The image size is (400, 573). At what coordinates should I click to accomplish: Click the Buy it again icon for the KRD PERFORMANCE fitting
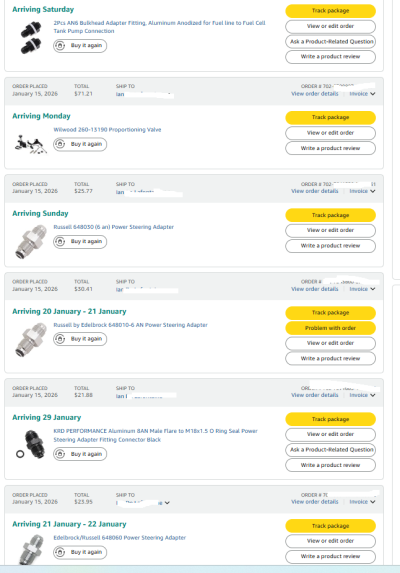coord(60,454)
